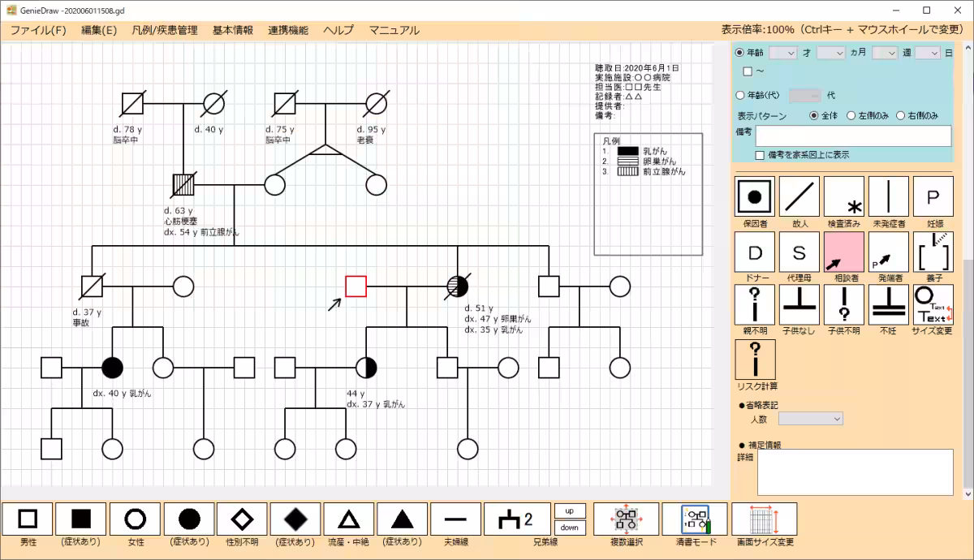Pick the filled affected male square
Screen dimensions: 974x560
[82, 519]
